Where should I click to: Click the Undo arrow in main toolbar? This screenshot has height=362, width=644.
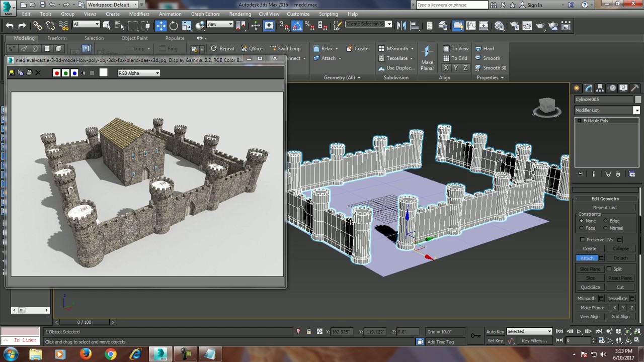point(10,26)
